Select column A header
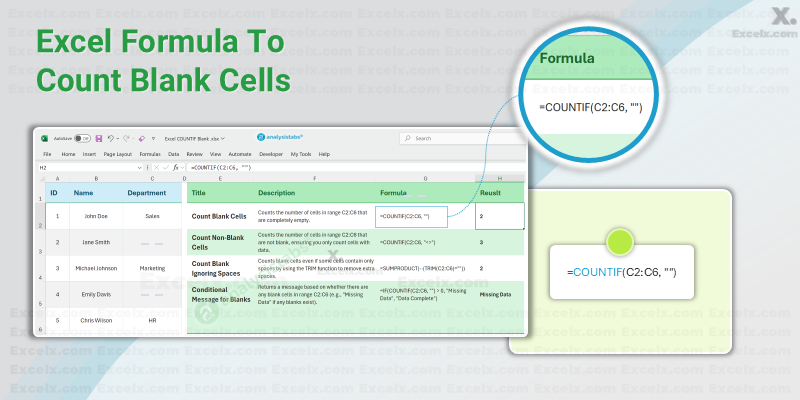 coord(57,179)
